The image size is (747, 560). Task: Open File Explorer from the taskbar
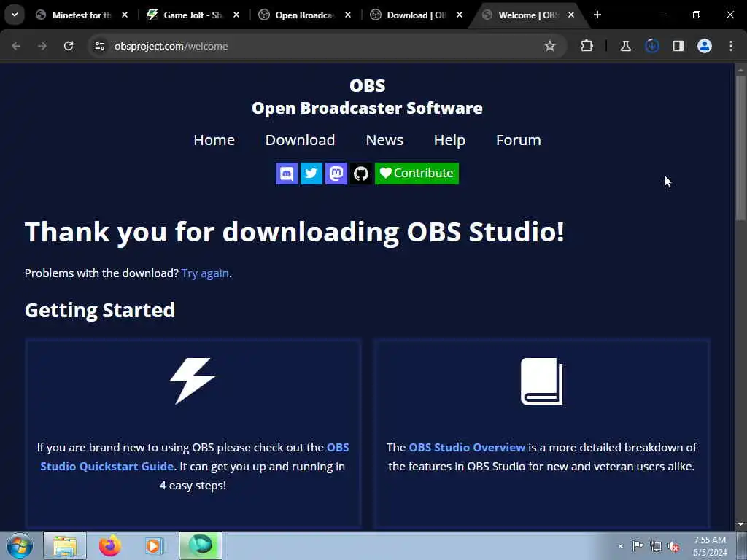coord(65,545)
